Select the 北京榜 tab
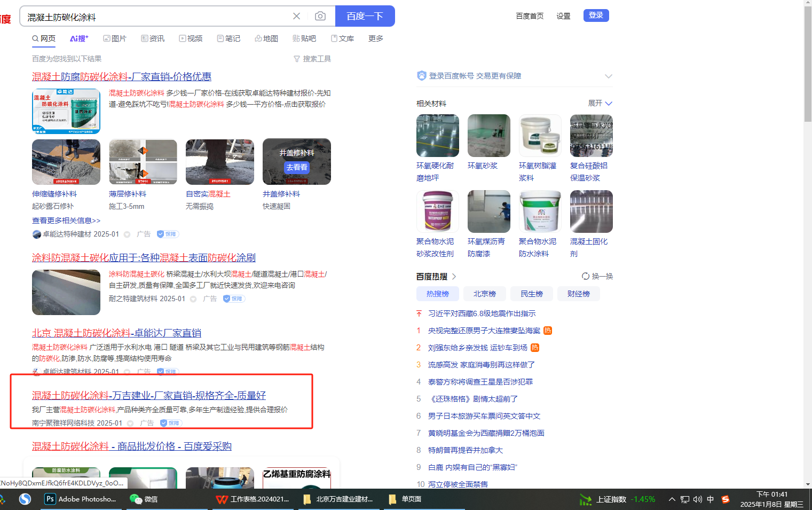The image size is (812, 510). tap(485, 294)
